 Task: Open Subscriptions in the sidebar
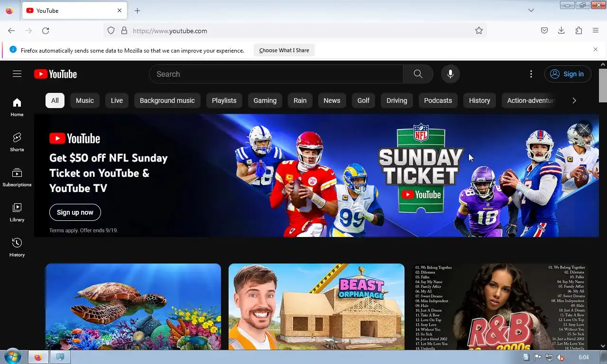pyautogui.click(x=17, y=177)
